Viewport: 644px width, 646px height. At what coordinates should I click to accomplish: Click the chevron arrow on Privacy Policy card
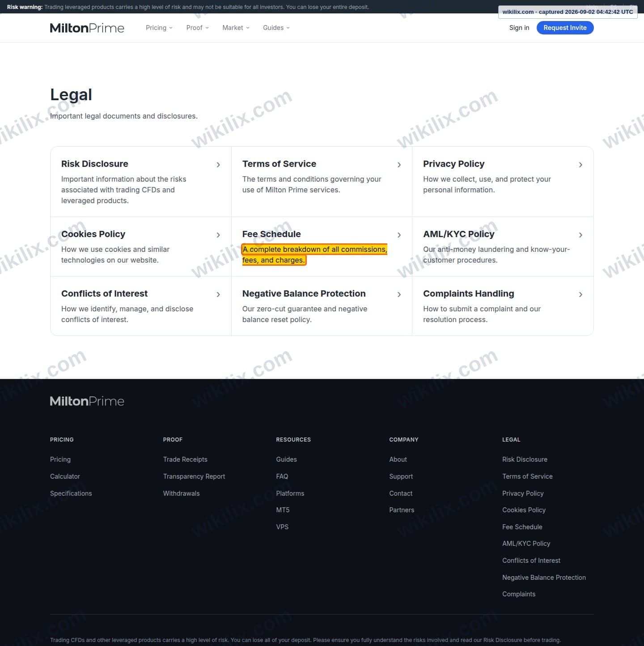pos(580,165)
